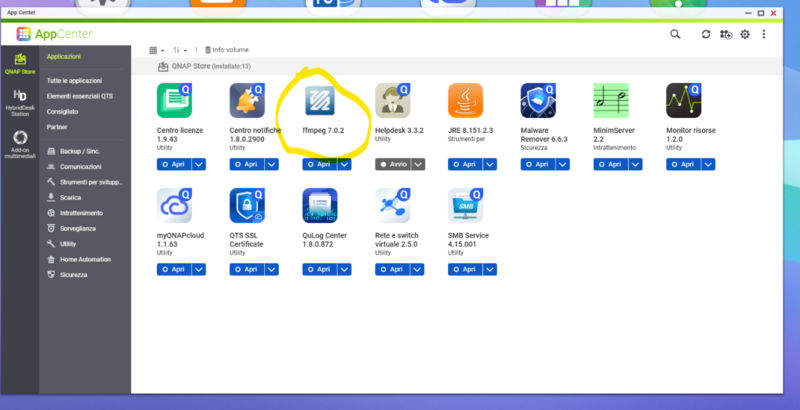This screenshot has height=410, width=800.
Task: Expand dropdown beside Helpdesk Avvio button
Action: [x=417, y=164]
